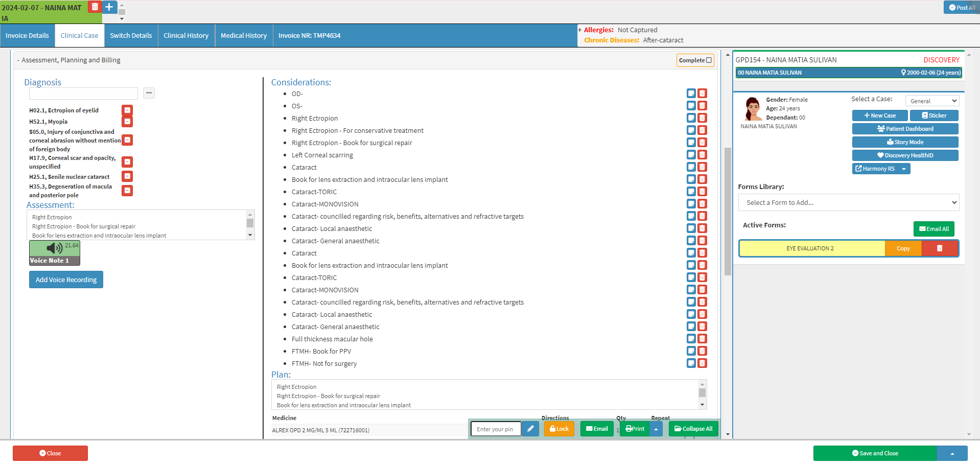Delete the 'OD-' consideration with its trash icon
Screen dimensions: 980x465
point(703,94)
